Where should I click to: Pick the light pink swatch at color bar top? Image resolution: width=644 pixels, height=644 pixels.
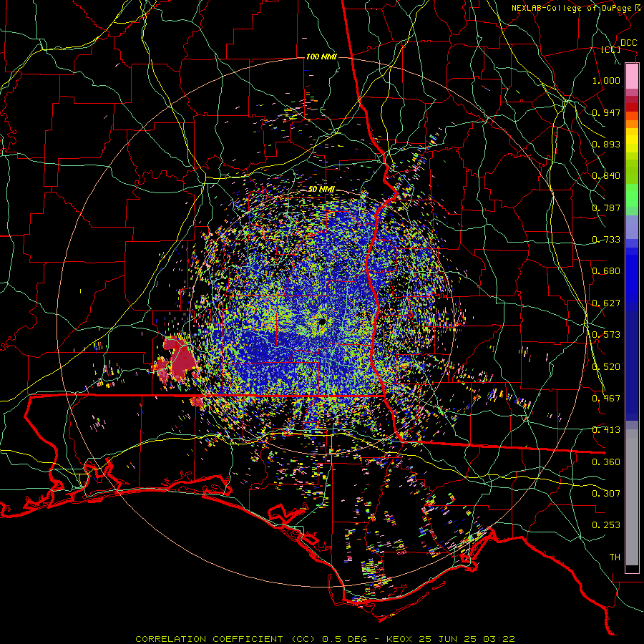pyautogui.click(x=632, y=77)
